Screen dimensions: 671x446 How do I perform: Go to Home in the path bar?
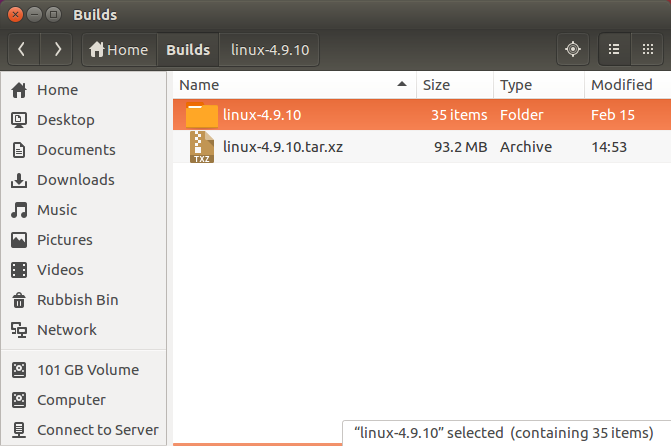click(118, 49)
